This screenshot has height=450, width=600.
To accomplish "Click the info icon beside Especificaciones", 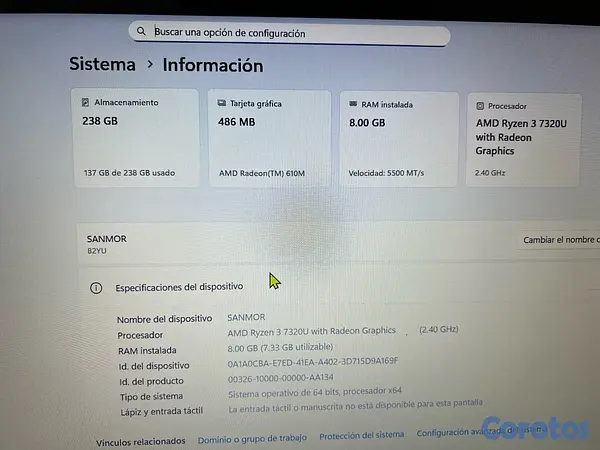I will point(96,288).
